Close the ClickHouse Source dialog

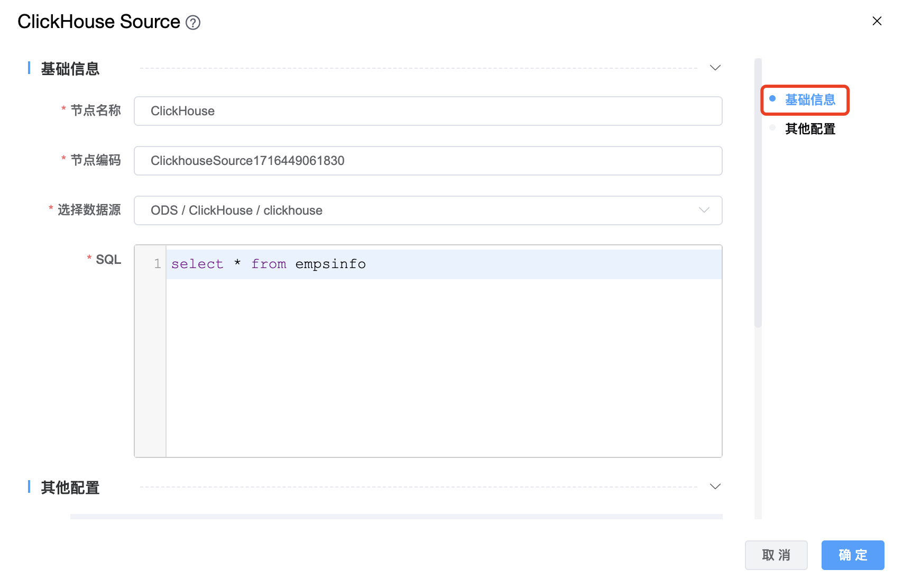click(877, 21)
